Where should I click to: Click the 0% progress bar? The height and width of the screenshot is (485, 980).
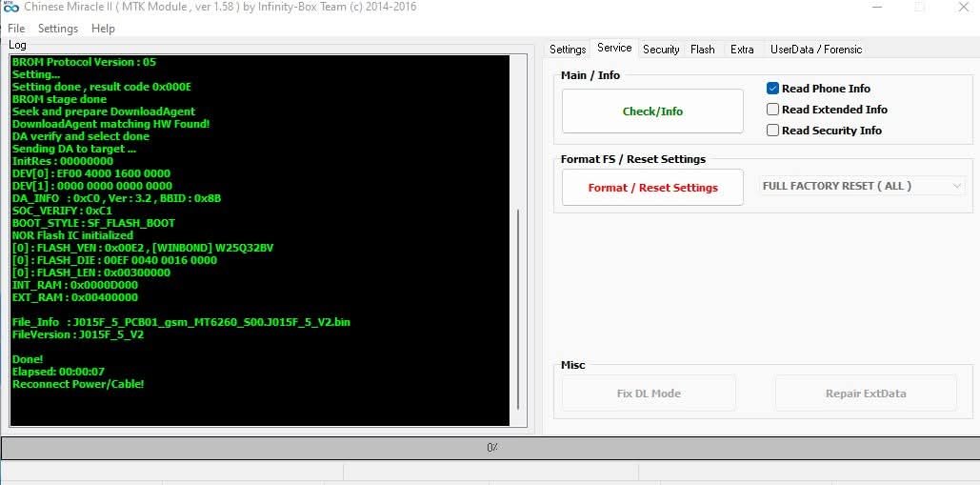coord(490,448)
